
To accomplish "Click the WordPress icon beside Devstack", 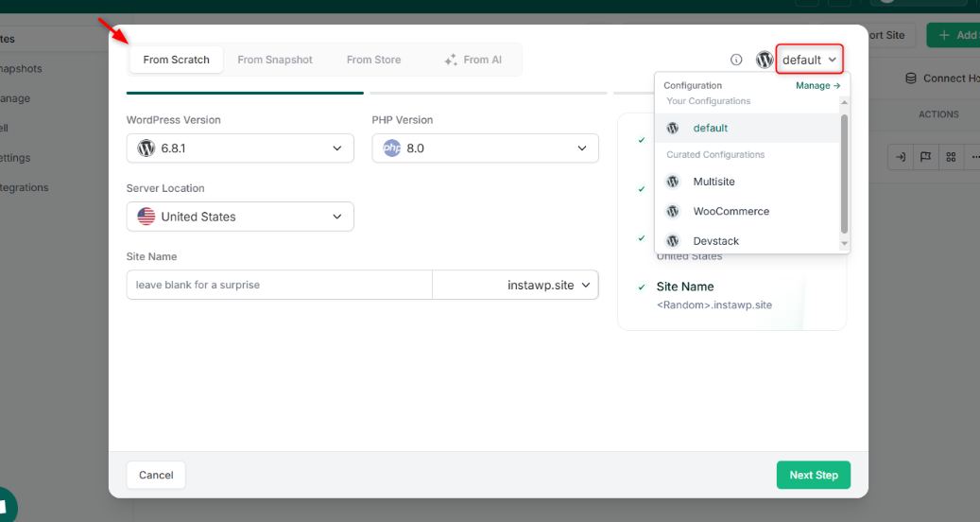I will [x=673, y=241].
